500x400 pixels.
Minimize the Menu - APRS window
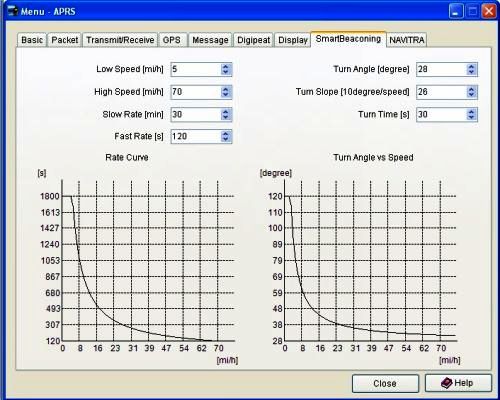456,12
